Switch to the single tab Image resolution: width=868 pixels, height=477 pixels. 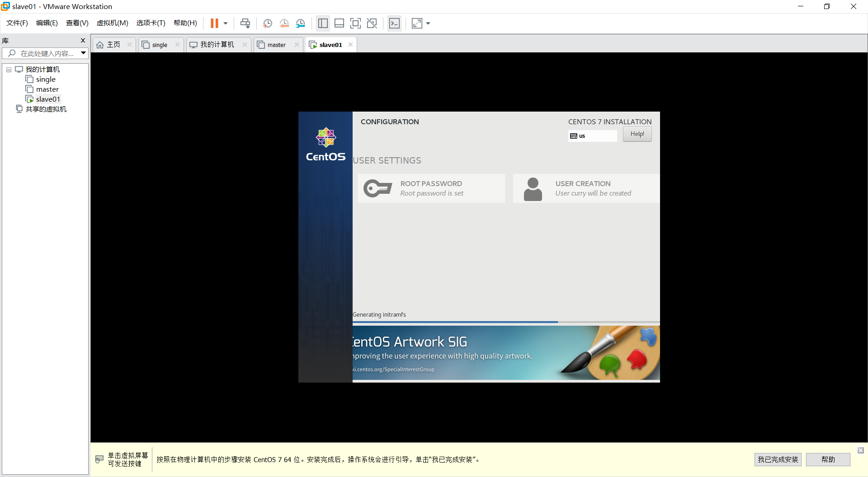point(160,45)
